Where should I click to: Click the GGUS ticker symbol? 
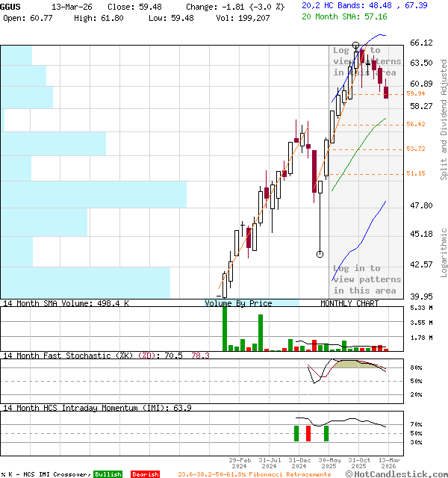pos(11,6)
